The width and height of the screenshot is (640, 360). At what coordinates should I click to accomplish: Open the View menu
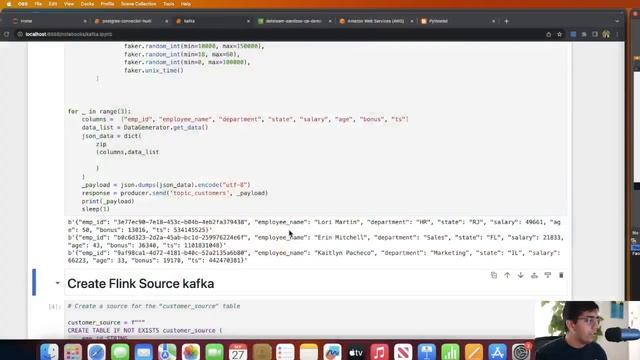pyautogui.click(x=69, y=4)
